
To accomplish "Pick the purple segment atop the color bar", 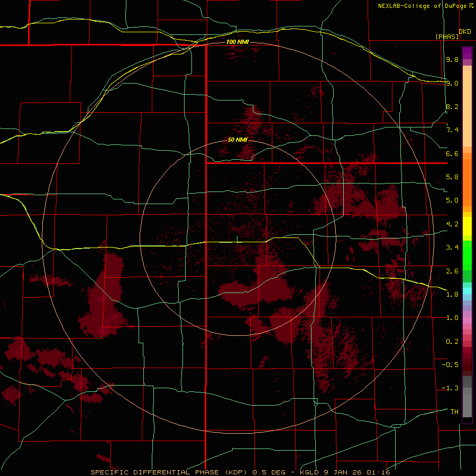I will pyautogui.click(x=467, y=53).
